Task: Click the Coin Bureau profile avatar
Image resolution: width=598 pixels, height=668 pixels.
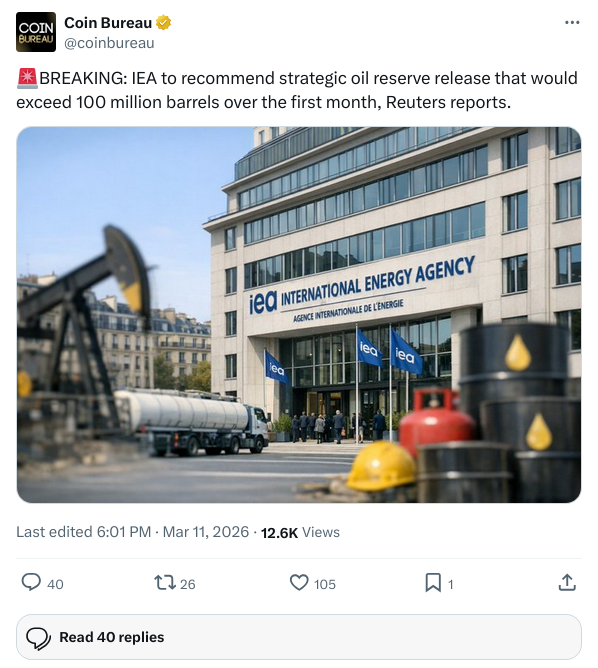Action: (36, 32)
